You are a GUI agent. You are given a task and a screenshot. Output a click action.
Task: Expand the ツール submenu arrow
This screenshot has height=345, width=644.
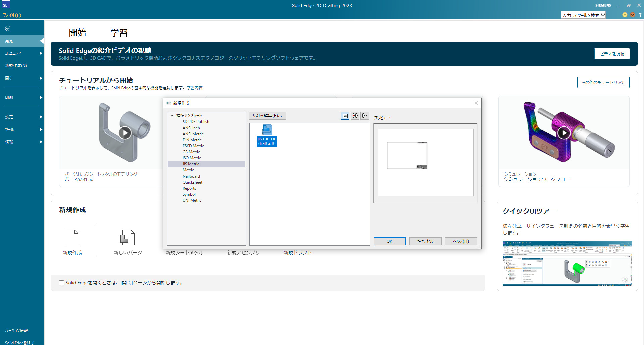(x=41, y=129)
